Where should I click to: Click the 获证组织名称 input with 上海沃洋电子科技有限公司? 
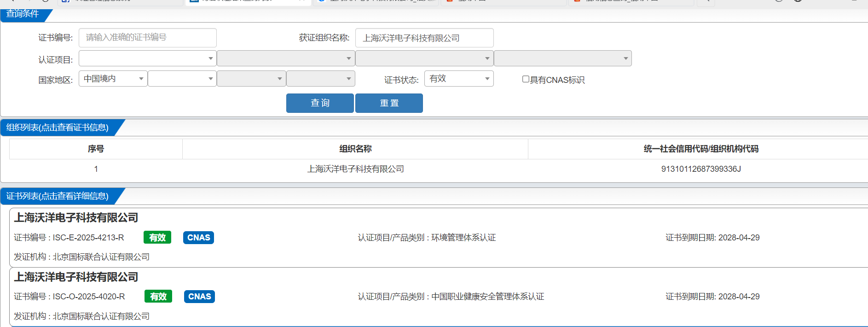click(424, 38)
